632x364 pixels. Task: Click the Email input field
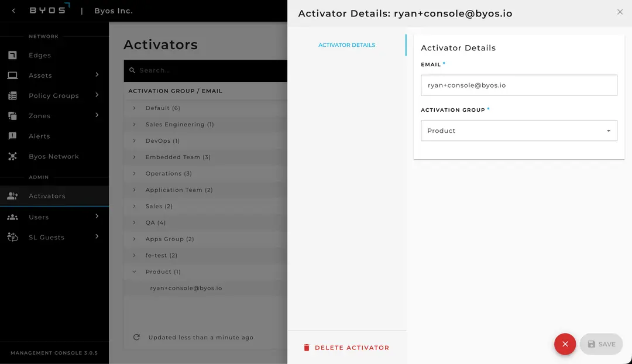(518, 85)
